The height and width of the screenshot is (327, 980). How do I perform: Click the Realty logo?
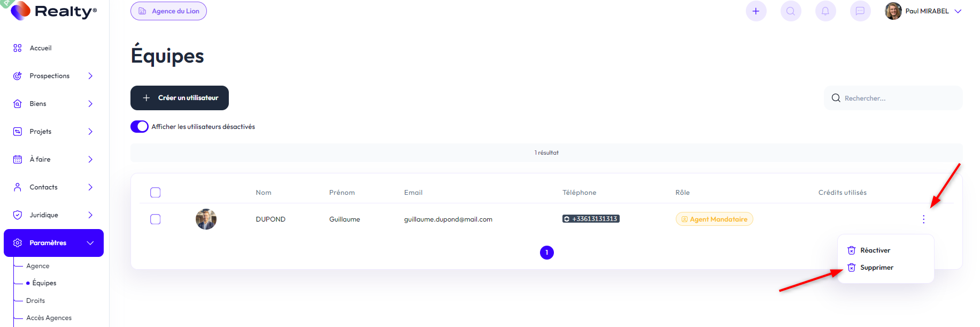54,11
